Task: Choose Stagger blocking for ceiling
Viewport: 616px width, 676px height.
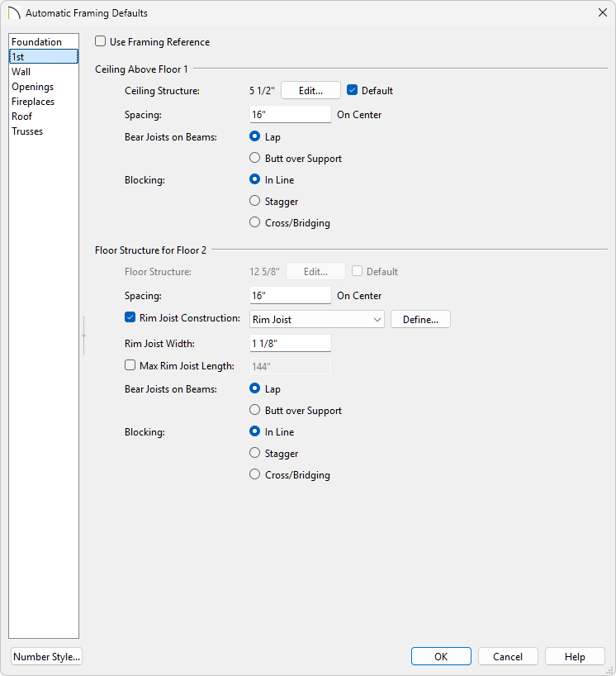Action: (x=255, y=202)
